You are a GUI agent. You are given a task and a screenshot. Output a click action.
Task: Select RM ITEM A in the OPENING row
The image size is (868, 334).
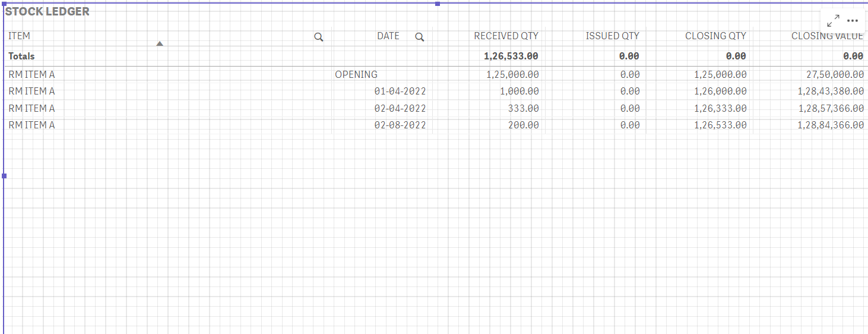coord(31,74)
